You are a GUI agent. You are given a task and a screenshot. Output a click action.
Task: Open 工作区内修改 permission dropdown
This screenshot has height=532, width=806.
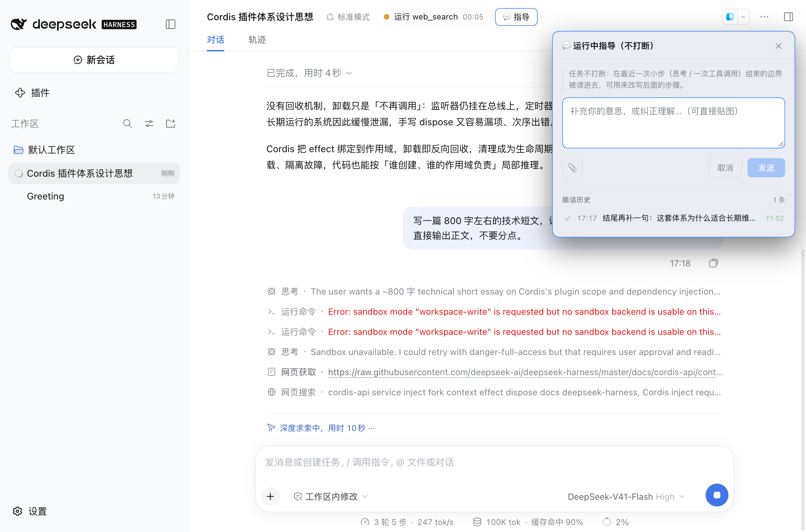point(330,496)
